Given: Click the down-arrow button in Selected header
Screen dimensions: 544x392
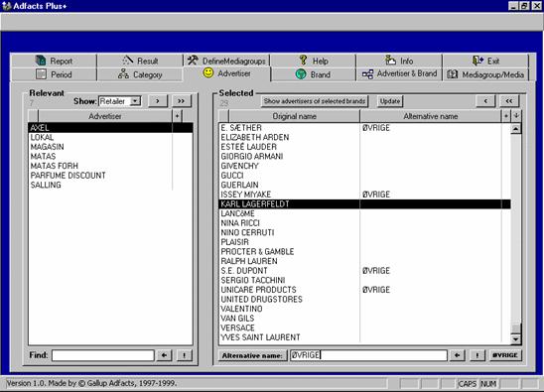Looking at the screenshot, I should pyautogui.click(x=516, y=116).
